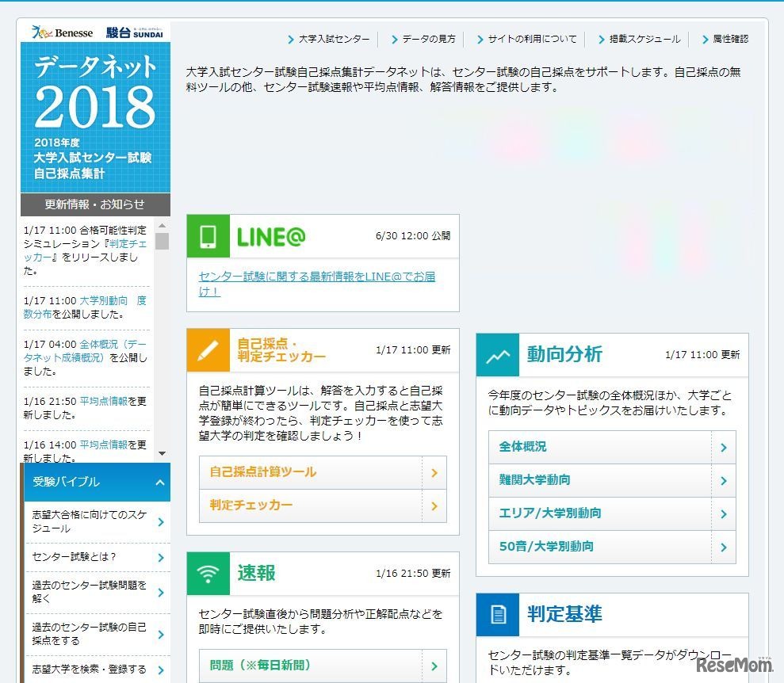
Task: Click the teal trend chart icon
Action: coord(497,355)
